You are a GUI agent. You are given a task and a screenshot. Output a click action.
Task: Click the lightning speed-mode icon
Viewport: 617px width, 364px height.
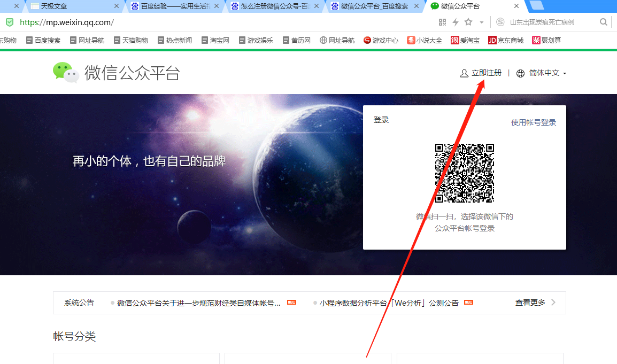coord(456,22)
